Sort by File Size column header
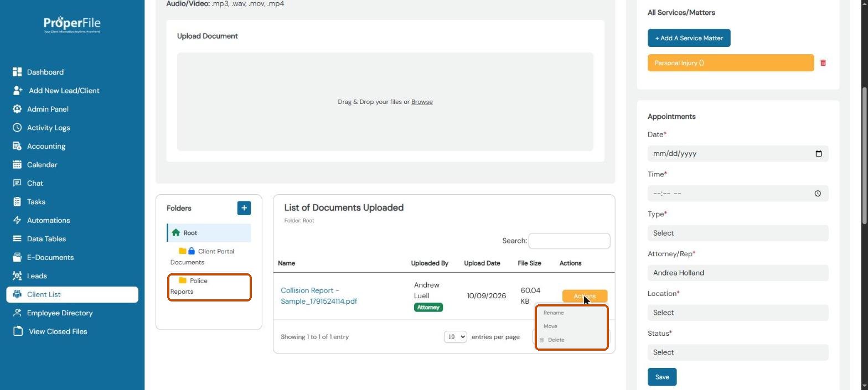Viewport: 868px width, 390px height. (529, 263)
